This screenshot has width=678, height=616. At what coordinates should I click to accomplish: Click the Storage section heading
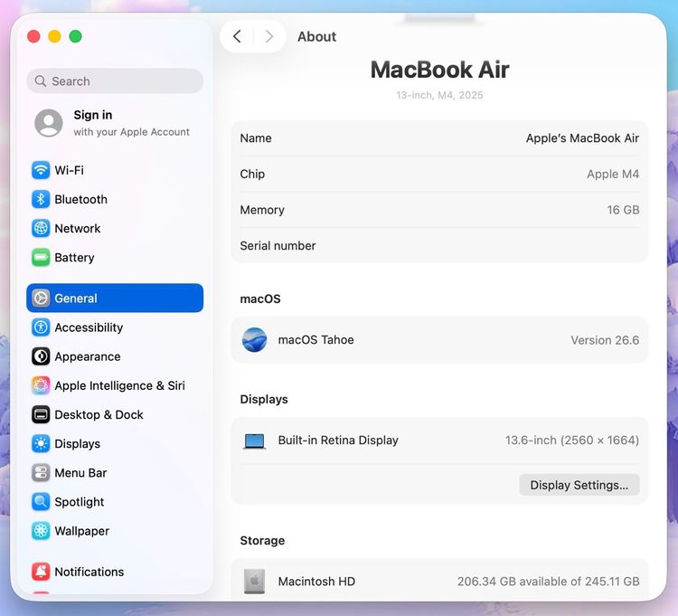(x=262, y=540)
